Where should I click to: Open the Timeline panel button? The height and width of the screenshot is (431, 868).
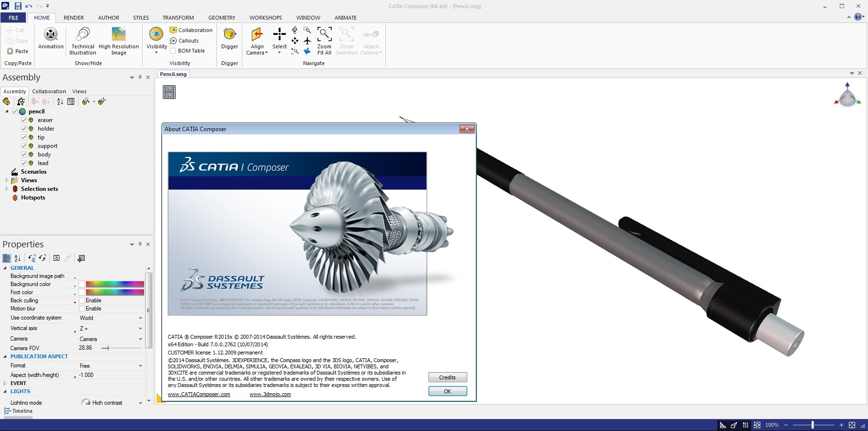[x=18, y=411]
